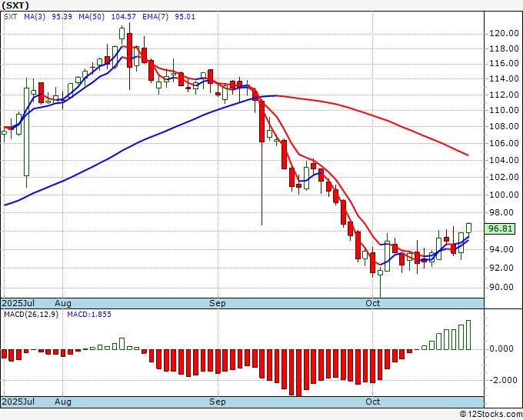Click the MACD:1.855 value label
Viewport: 523px width, 420px height.
(89, 315)
